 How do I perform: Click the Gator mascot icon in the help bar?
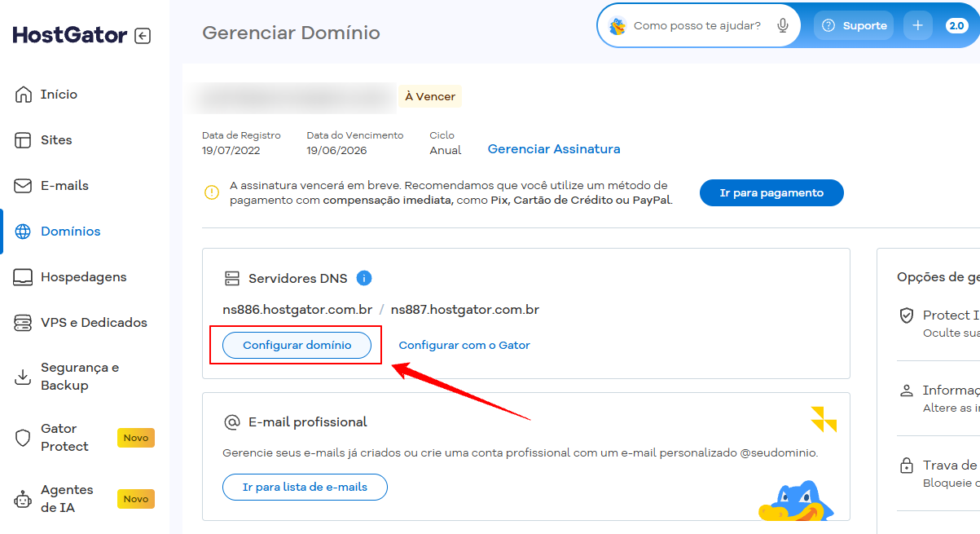click(x=617, y=26)
